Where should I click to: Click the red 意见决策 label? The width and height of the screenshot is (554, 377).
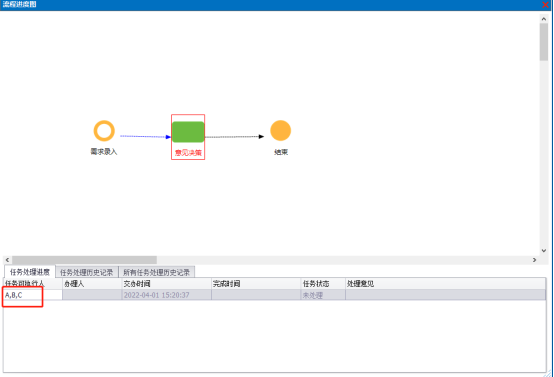(188, 153)
